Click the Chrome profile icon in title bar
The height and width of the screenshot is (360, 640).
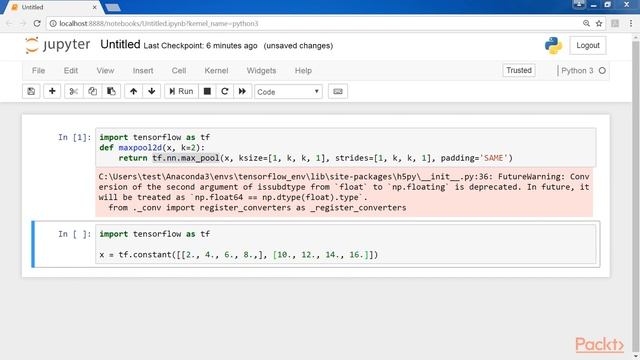pos(578,4)
